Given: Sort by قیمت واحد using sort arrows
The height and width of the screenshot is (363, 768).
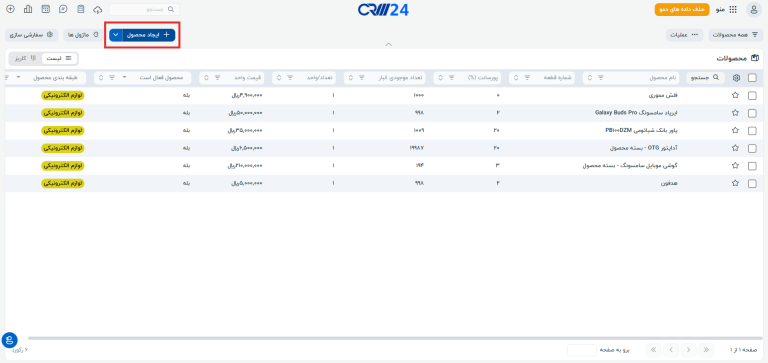Looking at the screenshot, I should pos(206,77).
